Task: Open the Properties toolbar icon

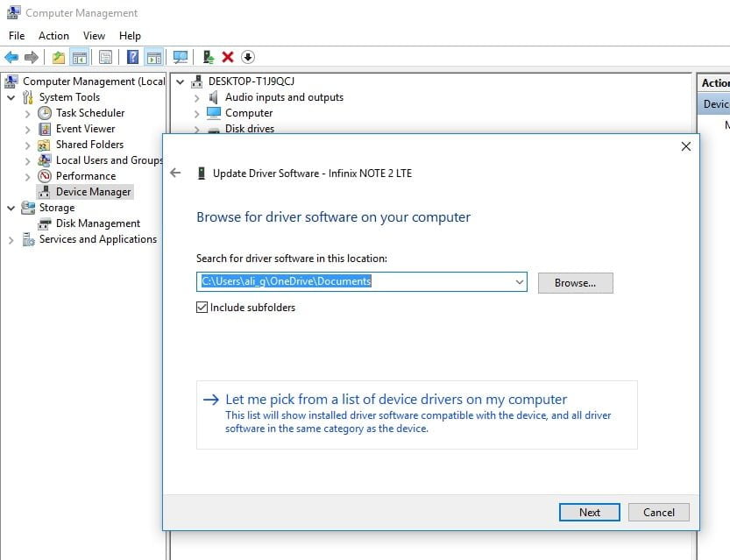Action: (106, 57)
